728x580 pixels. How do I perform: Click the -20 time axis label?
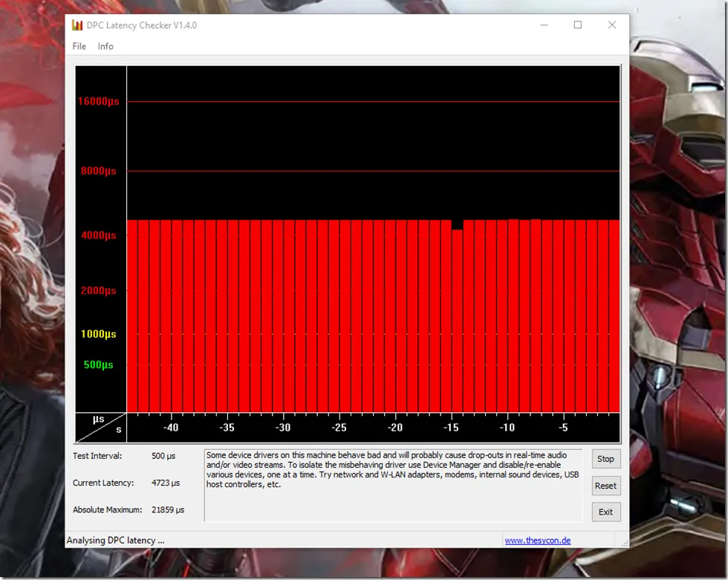coord(395,428)
